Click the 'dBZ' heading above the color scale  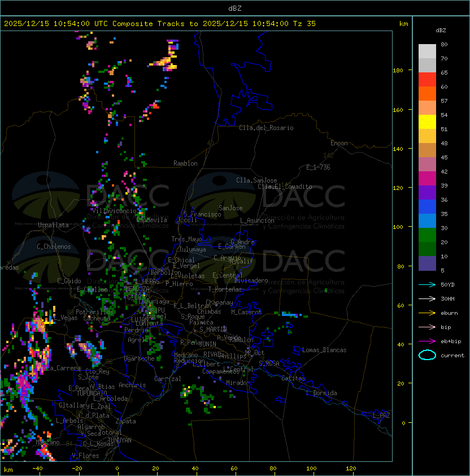click(x=441, y=31)
